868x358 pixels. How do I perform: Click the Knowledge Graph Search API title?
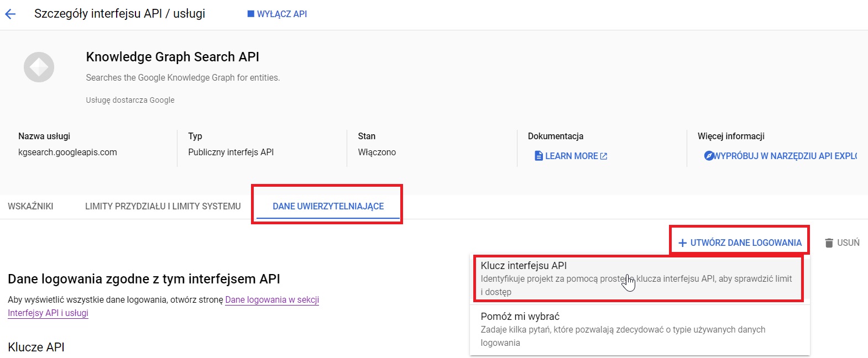coord(172,57)
